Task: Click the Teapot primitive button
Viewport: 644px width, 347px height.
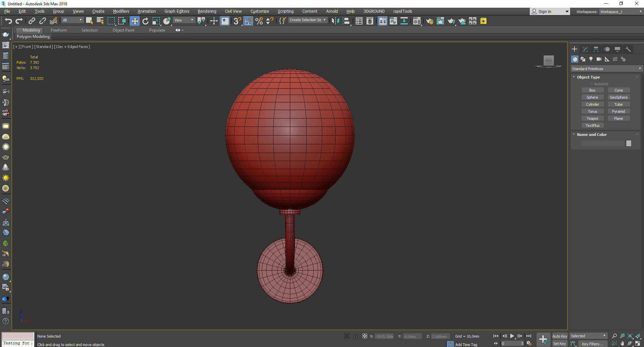Action: (x=592, y=118)
